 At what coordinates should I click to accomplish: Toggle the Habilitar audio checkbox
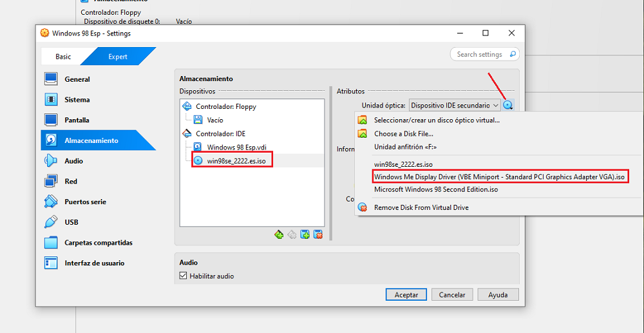pyautogui.click(x=183, y=276)
